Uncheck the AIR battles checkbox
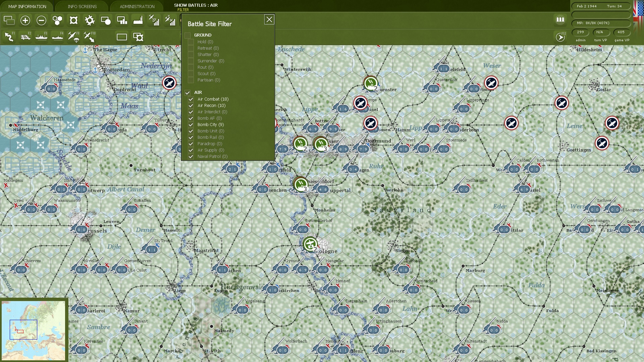The height and width of the screenshot is (362, 644). point(187,93)
